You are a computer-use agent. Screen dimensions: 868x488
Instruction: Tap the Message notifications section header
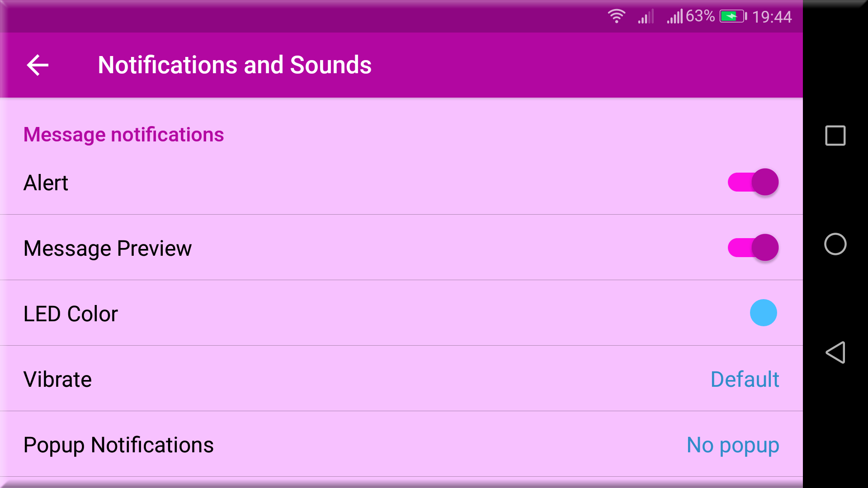coord(123,134)
